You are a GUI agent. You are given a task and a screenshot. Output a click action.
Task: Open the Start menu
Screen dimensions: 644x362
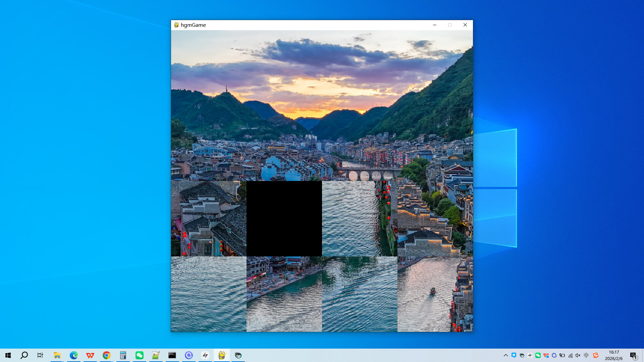8,355
